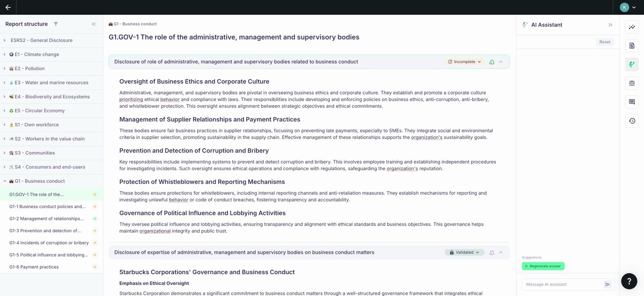Open G1-1 Business conduct policies item
Screen dimensions: 644x296
(x=51, y=206)
